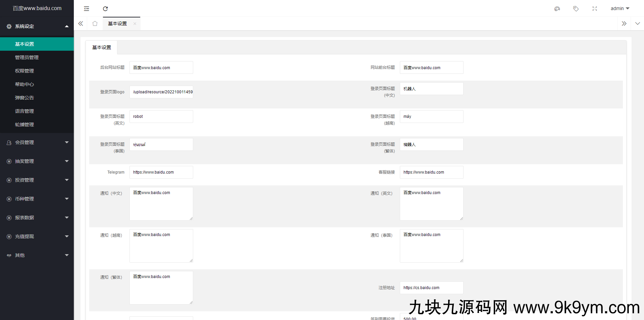Collapse the sidebar with the menu icon
Image resolution: width=644 pixels, height=320 pixels.
tap(87, 8)
